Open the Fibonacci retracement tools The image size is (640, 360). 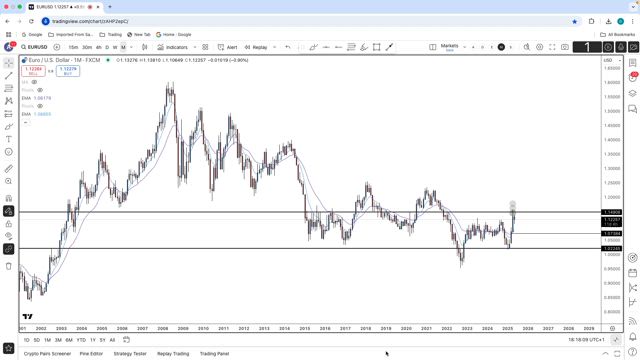coord(9,88)
